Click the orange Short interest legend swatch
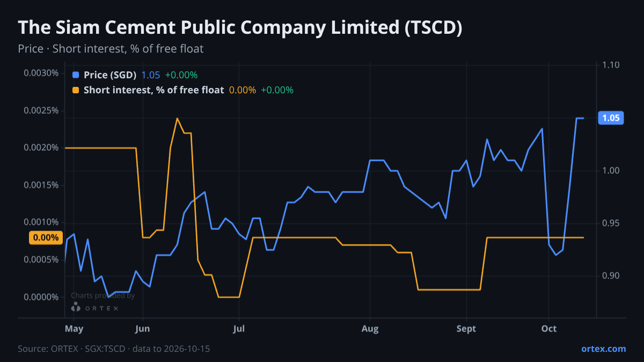644x362 pixels. click(76, 90)
